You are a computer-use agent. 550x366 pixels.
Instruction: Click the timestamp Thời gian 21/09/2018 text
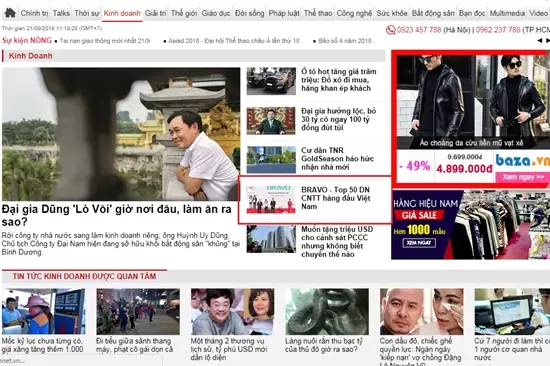[52, 28]
